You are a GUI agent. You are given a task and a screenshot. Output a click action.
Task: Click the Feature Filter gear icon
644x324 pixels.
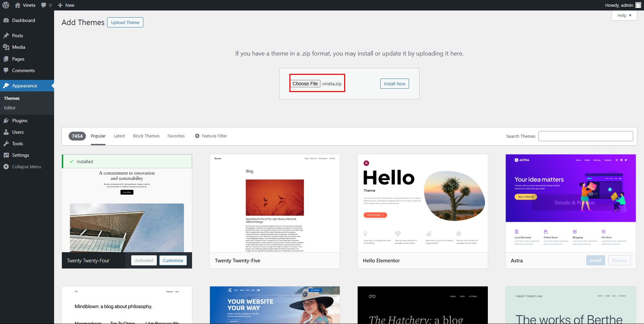pos(197,136)
